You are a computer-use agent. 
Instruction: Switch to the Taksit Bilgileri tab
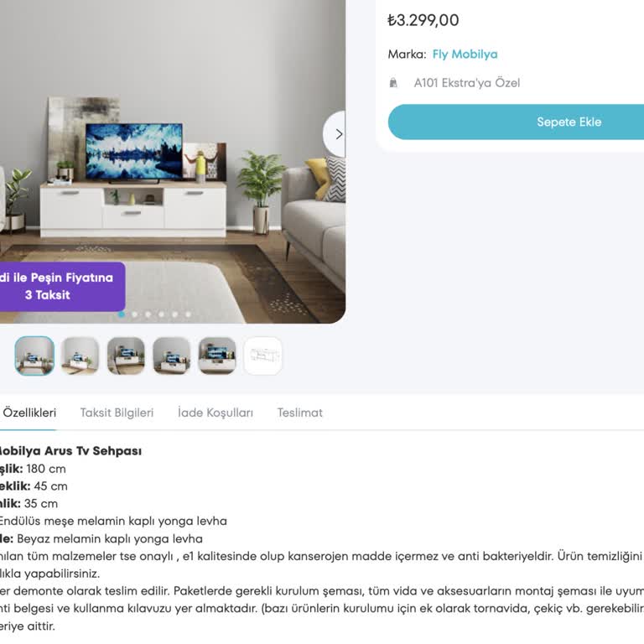pyautogui.click(x=117, y=413)
